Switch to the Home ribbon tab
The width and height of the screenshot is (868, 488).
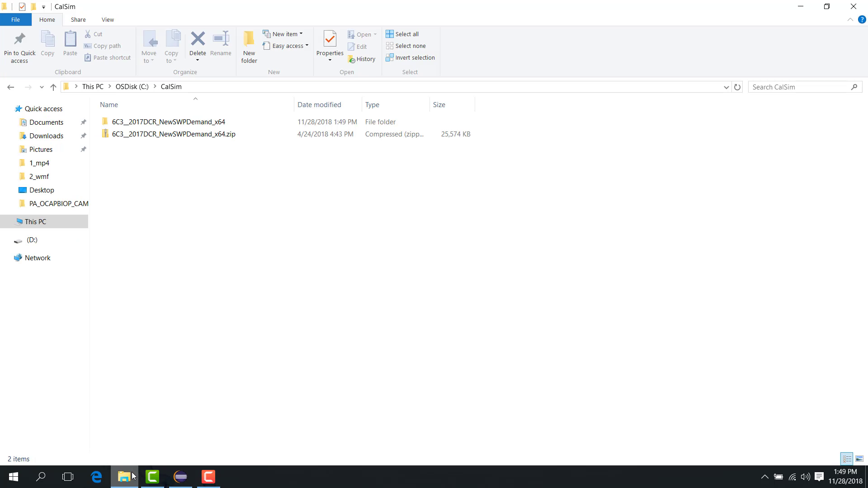tap(47, 19)
